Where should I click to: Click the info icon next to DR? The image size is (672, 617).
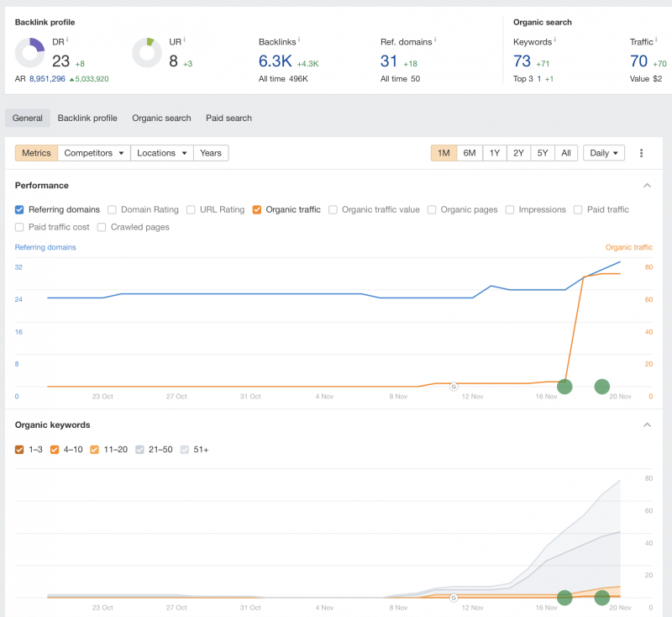67,40
